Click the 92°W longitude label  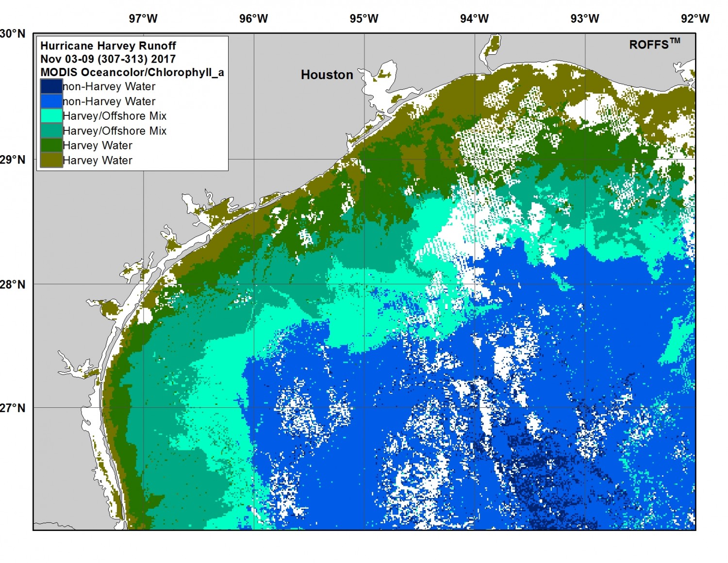tap(695, 18)
